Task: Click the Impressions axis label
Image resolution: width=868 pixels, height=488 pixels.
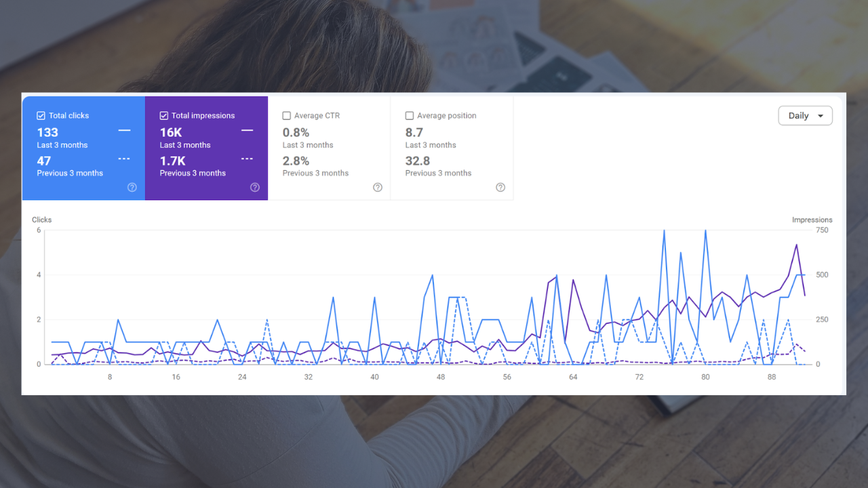Action: coord(812,220)
